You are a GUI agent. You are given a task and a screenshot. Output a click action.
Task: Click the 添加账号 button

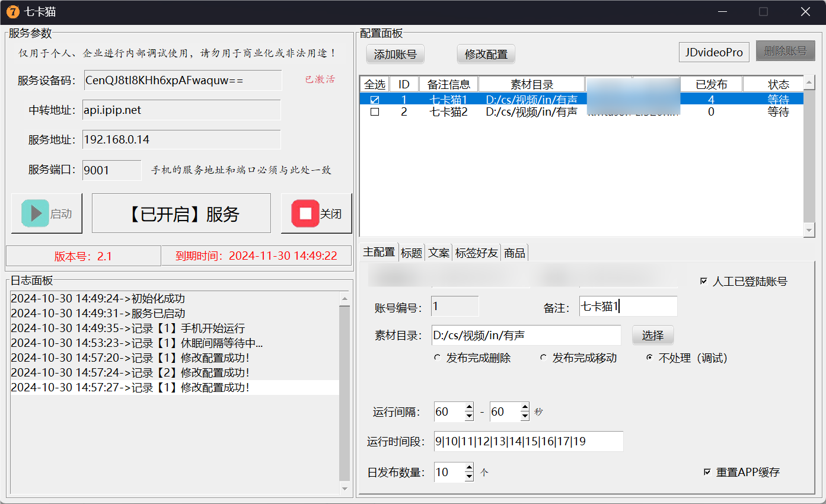[396, 55]
